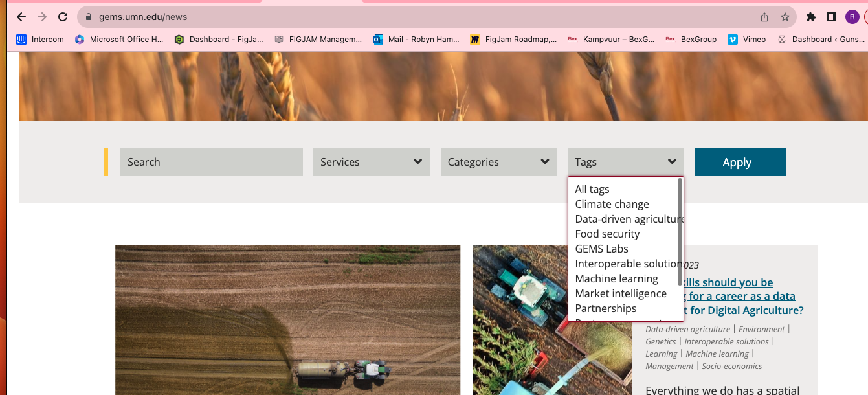This screenshot has height=395, width=868.
Task: Pick Food security in the tags list
Action: (607, 234)
